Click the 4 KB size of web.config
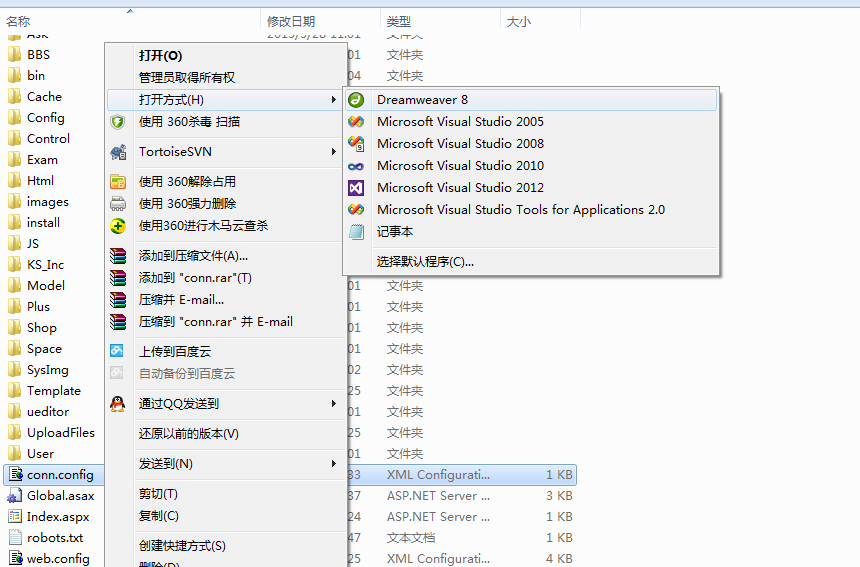 (559, 559)
